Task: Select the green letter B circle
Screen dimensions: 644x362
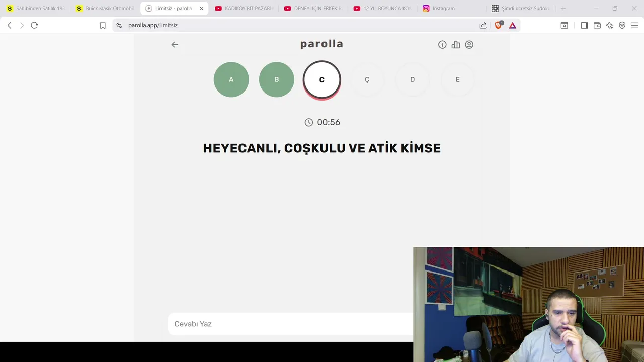Action: point(277,79)
